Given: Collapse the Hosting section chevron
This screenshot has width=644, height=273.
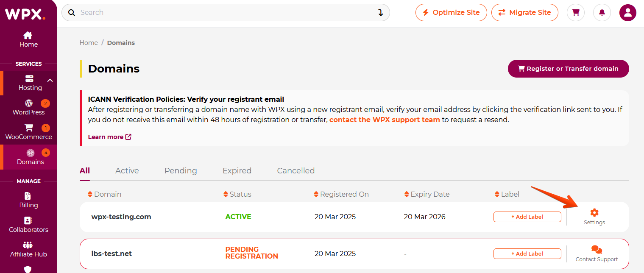Looking at the screenshot, I should click(x=50, y=80).
